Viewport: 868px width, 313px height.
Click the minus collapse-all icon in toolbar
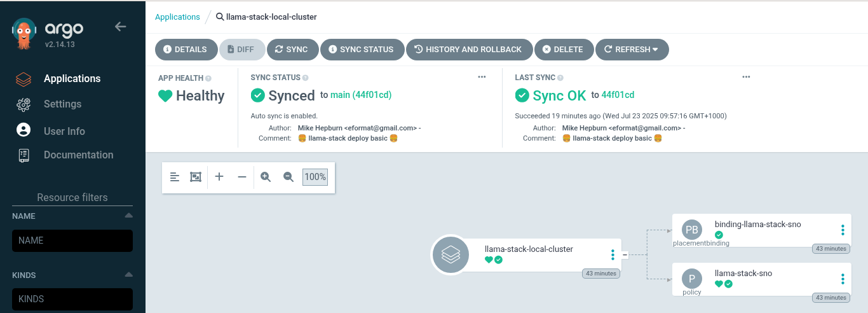(x=241, y=177)
